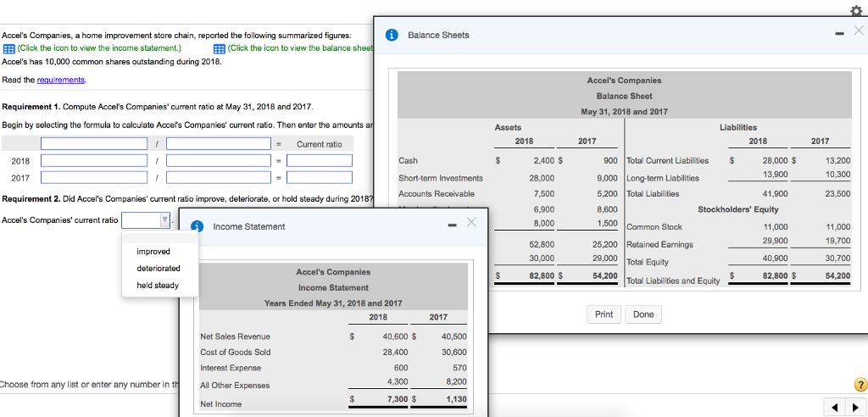Image resolution: width=868 pixels, height=417 pixels.
Task: Click the 2018 numerator input field
Action: pyautogui.click(x=93, y=160)
